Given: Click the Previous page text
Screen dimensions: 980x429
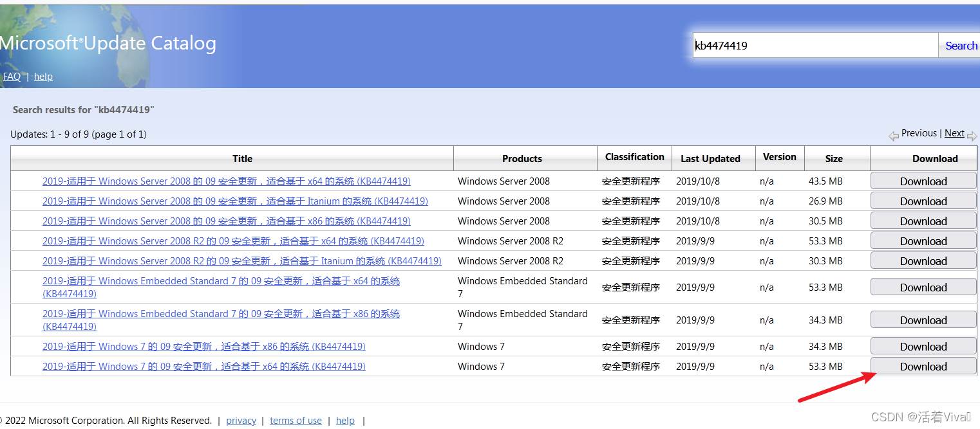Looking at the screenshot, I should pyautogui.click(x=919, y=133).
